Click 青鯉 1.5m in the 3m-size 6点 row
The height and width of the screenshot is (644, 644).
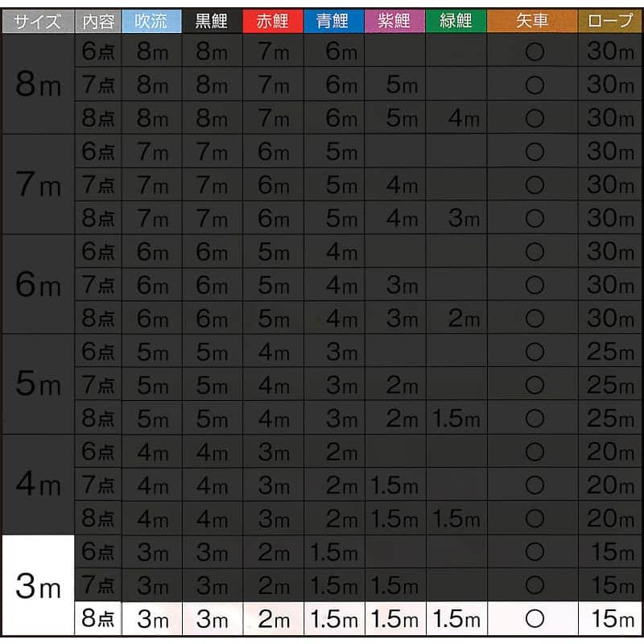(x=334, y=551)
